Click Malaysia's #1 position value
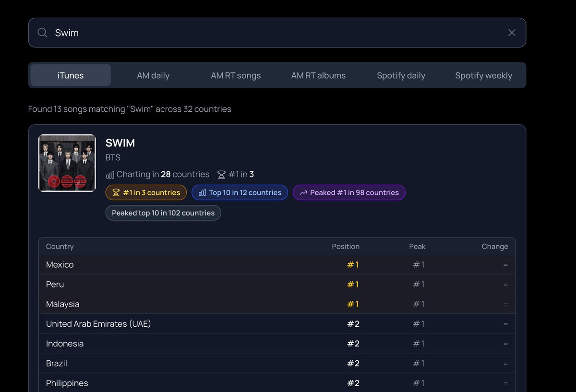The height and width of the screenshot is (392, 576). [353, 304]
